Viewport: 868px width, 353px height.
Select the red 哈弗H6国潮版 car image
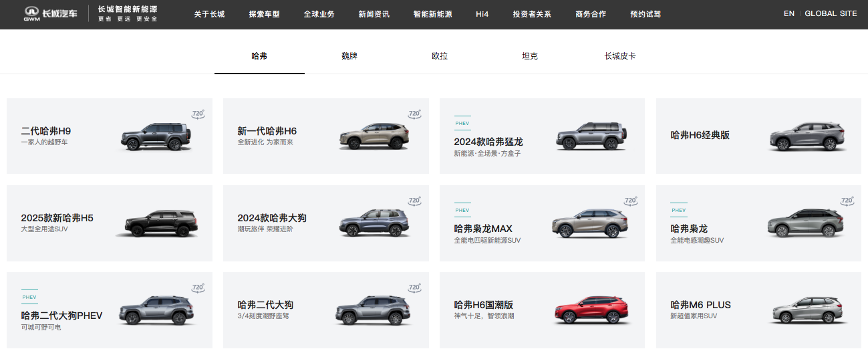click(589, 310)
